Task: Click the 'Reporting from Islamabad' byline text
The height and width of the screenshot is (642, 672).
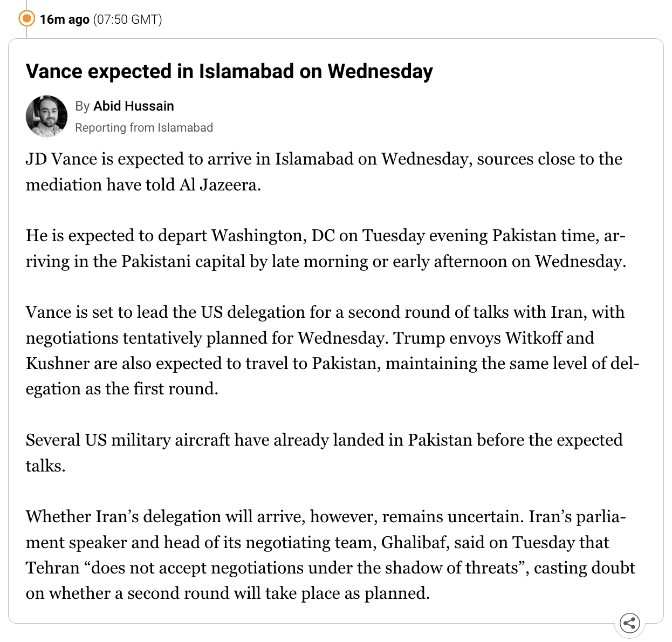Action: [x=144, y=128]
